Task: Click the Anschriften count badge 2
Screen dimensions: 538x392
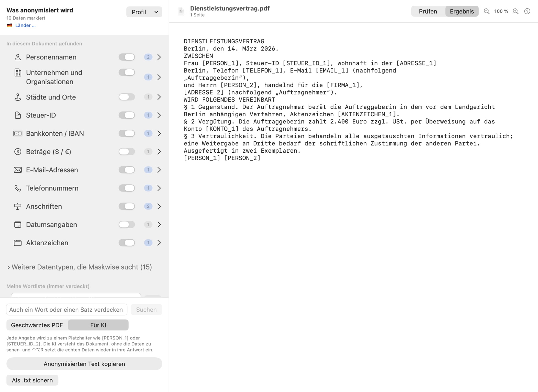Action: pyautogui.click(x=148, y=206)
